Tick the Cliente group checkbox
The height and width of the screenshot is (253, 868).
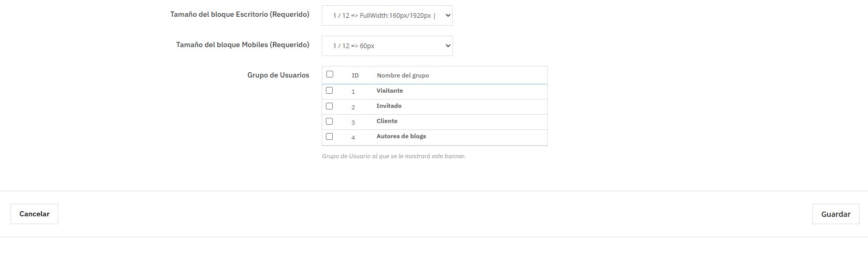point(329,121)
